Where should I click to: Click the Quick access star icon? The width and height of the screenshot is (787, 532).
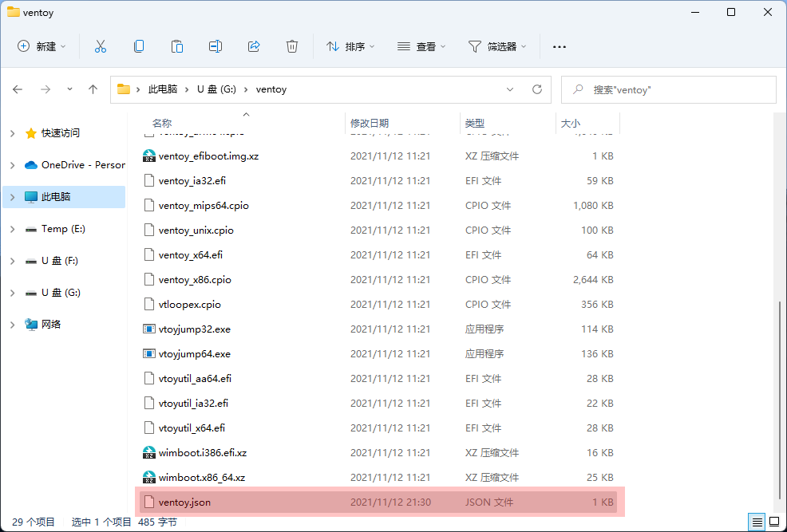point(31,133)
